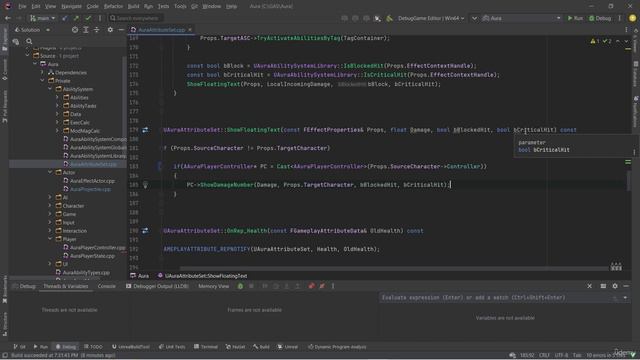This screenshot has height=360, width=640.
Task: Open the Build menu
Action: (133, 6)
